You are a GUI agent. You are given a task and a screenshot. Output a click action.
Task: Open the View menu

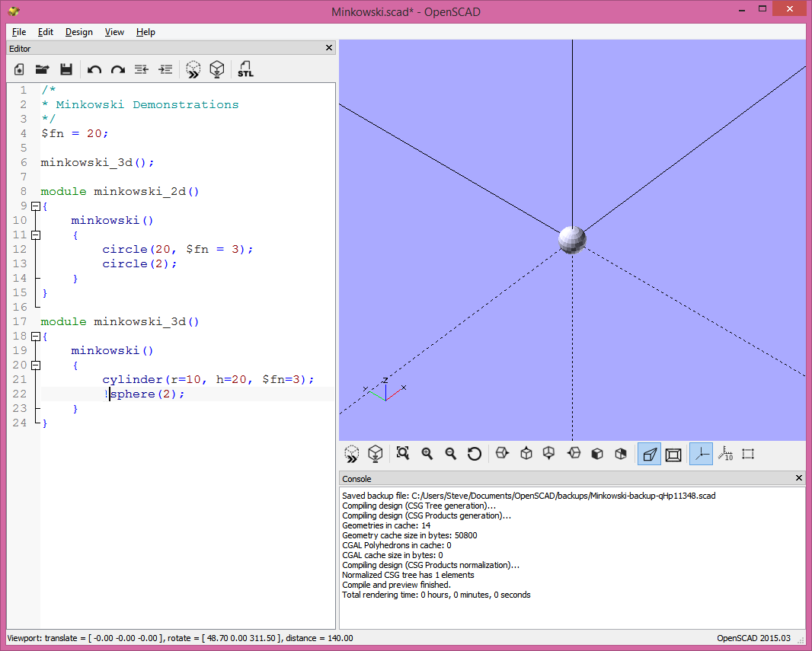tap(114, 32)
